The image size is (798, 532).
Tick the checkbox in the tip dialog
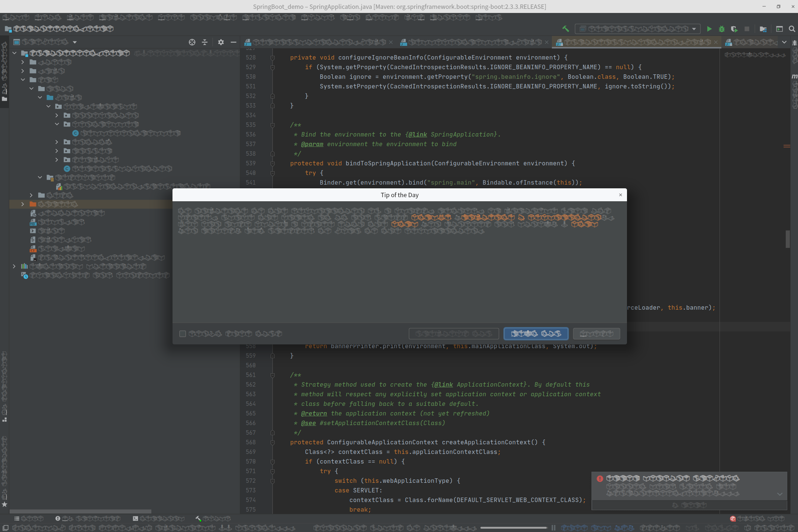(x=182, y=334)
